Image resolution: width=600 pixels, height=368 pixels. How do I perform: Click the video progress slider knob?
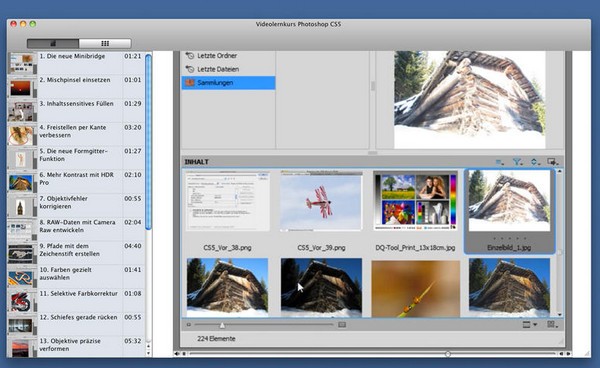click(x=448, y=354)
